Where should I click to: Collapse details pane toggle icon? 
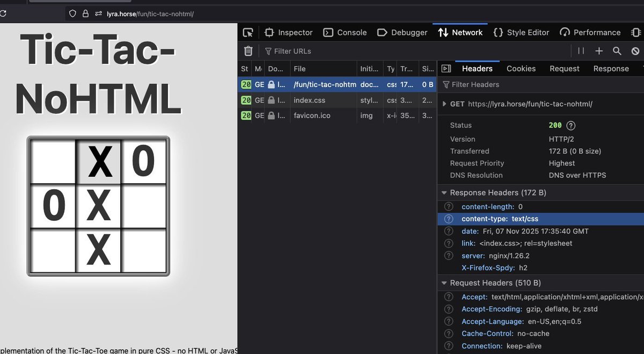tap(446, 68)
